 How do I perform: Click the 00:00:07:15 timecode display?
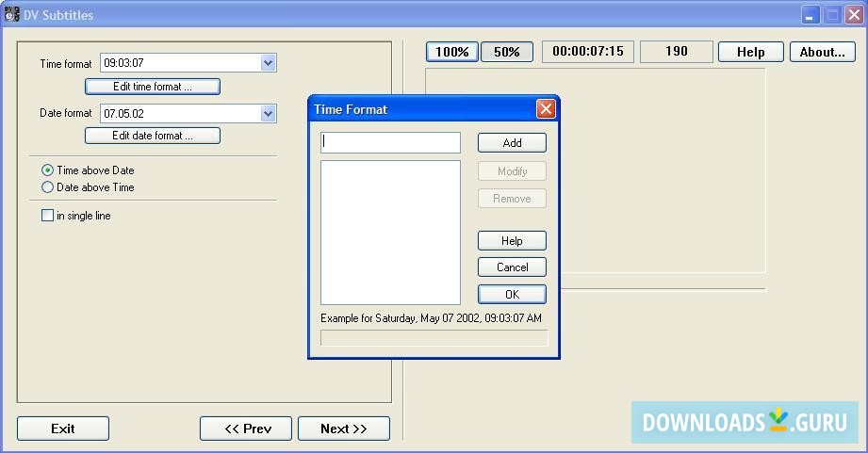tap(588, 52)
